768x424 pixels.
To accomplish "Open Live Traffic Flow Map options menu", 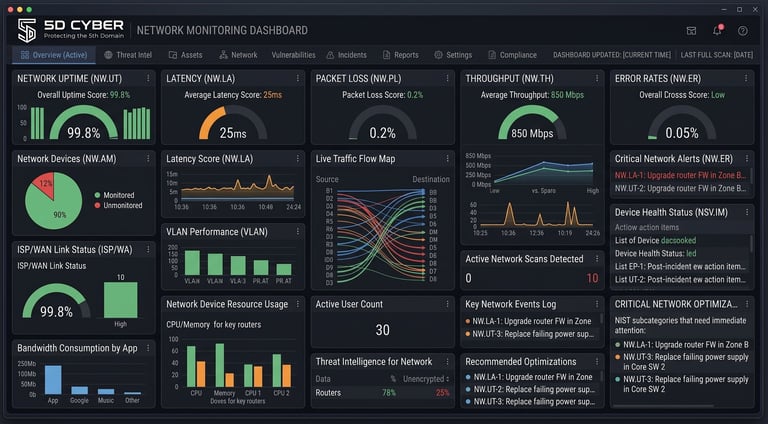I will (x=447, y=159).
